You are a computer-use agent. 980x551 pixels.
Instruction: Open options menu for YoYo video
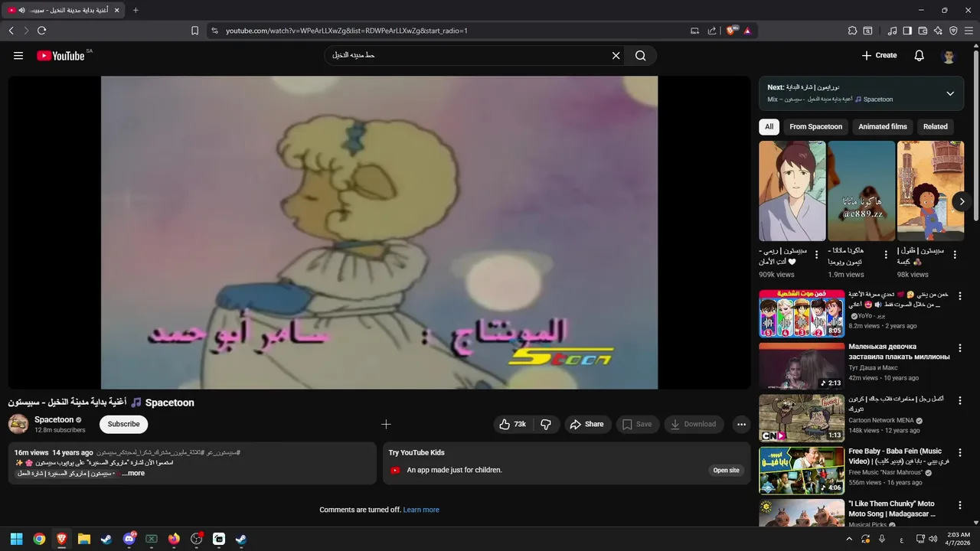click(960, 296)
